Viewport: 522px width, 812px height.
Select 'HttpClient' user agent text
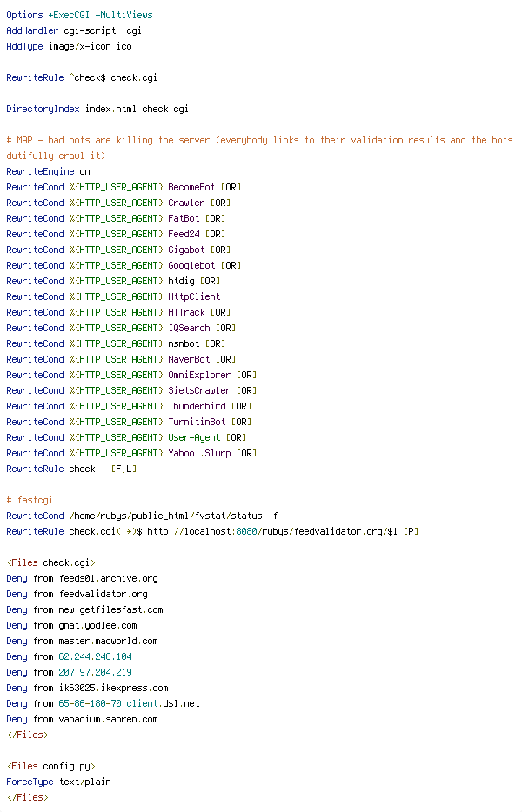194,296
